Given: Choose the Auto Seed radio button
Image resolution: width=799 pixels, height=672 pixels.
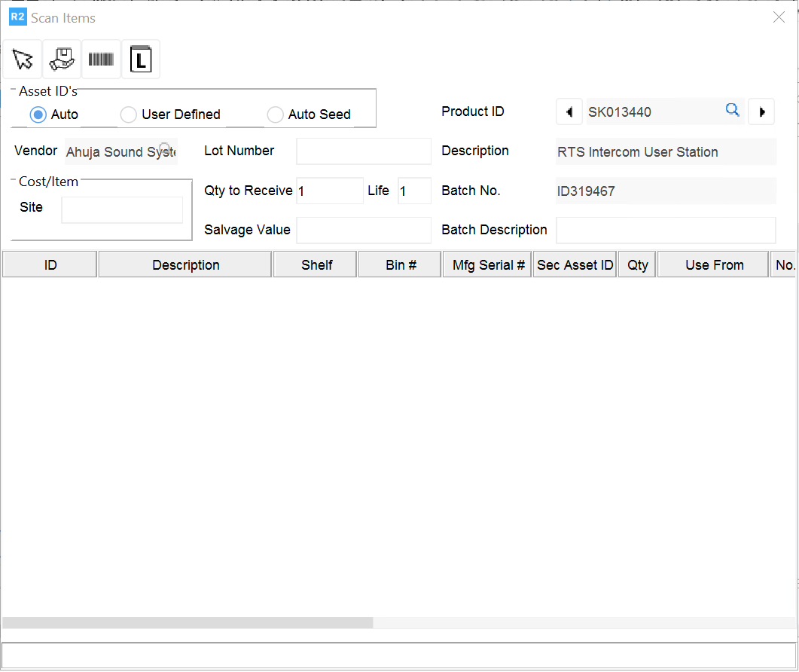Looking at the screenshot, I should [x=276, y=115].
